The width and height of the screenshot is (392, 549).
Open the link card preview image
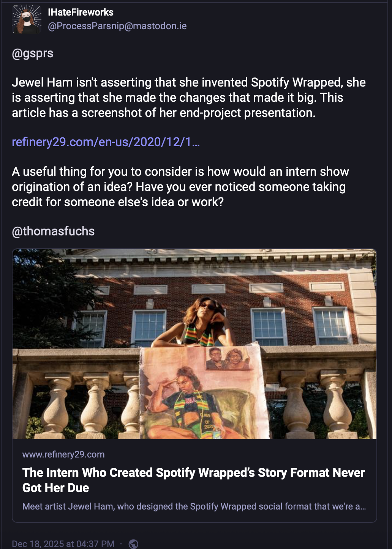[x=194, y=344]
